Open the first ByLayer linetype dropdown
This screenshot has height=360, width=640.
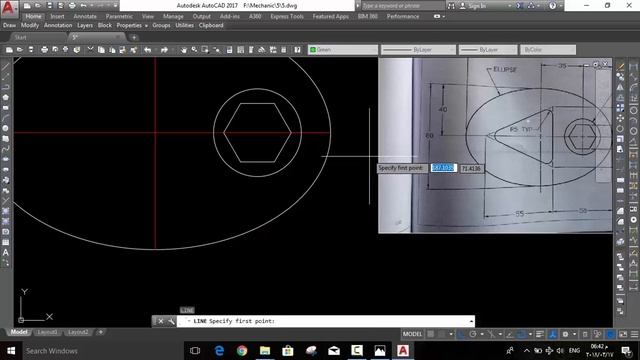coord(418,50)
